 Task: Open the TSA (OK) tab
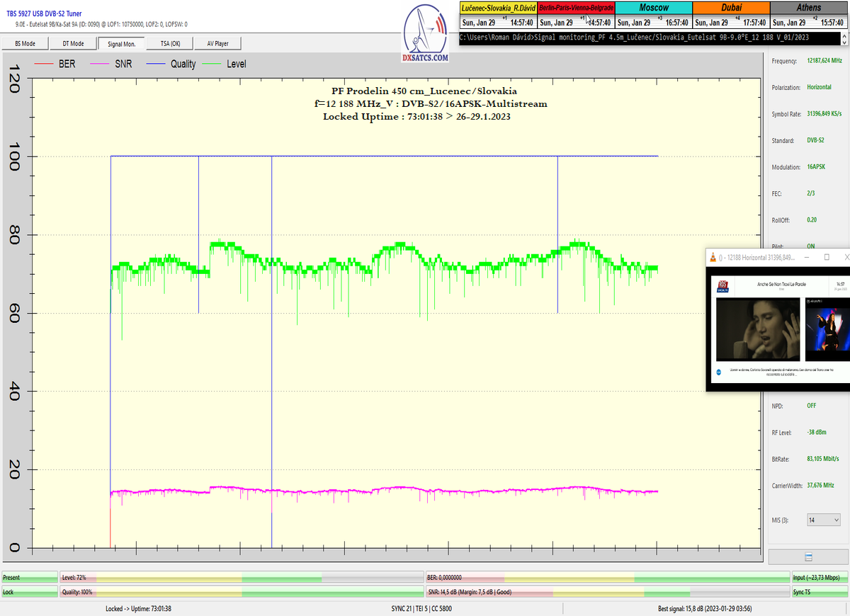pos(169,43)
